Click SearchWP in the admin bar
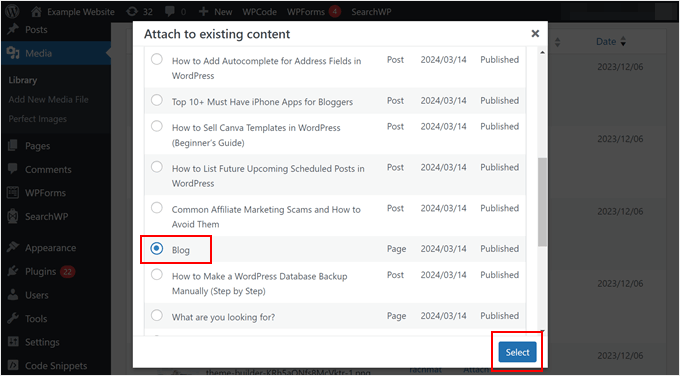 pos(371,12)
